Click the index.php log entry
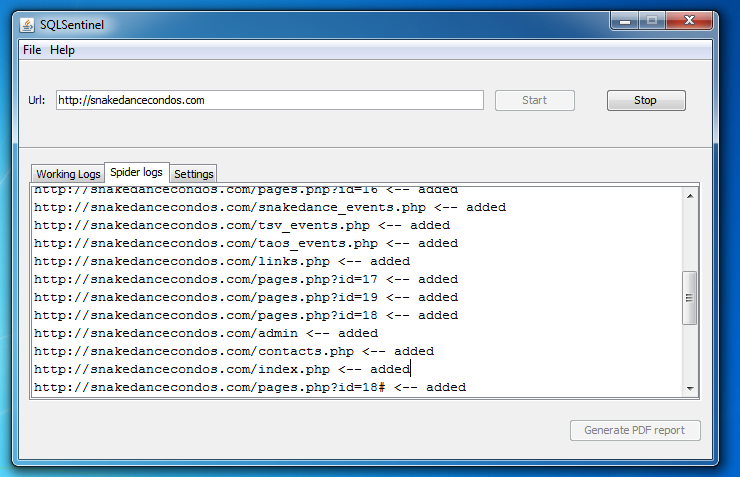740x477 pixels. click(x=222, y=369)
